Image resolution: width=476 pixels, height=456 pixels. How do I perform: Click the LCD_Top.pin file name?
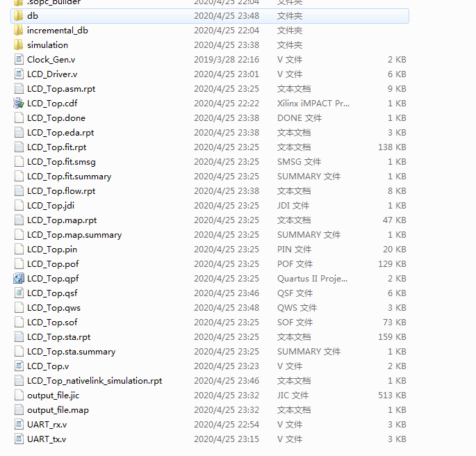point(52,249)
